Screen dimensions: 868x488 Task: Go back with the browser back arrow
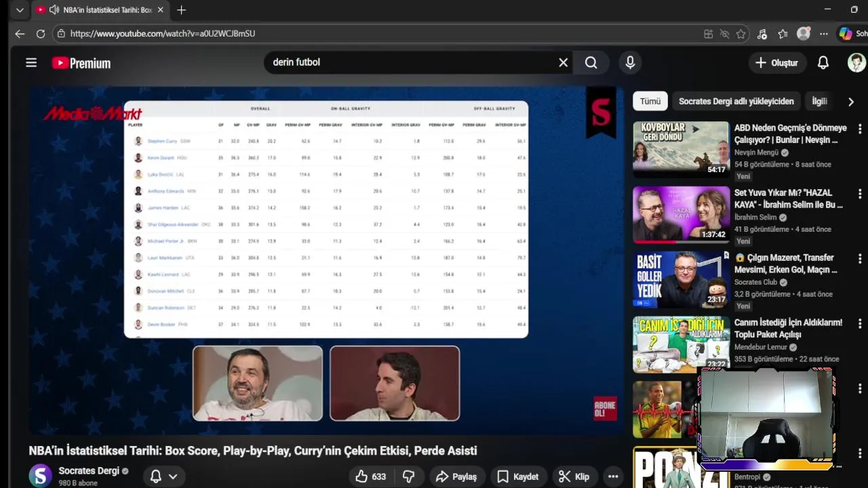(x=20, y=33)
